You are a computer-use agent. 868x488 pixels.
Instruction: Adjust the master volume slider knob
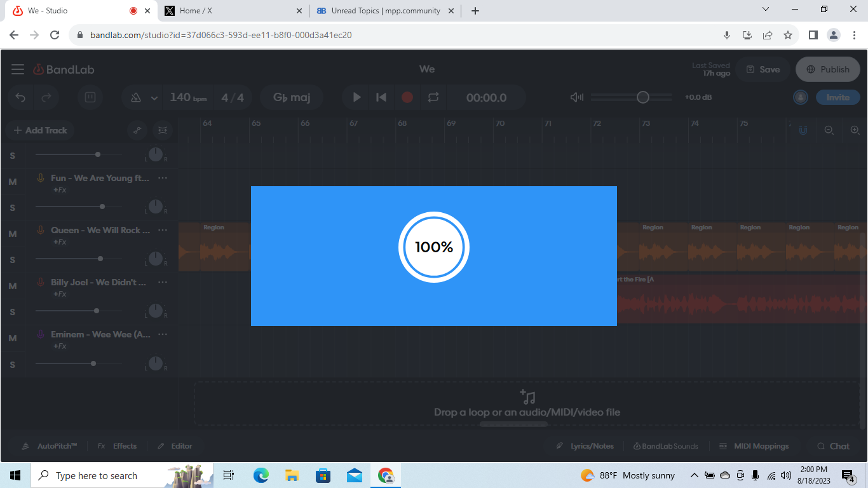643,97
